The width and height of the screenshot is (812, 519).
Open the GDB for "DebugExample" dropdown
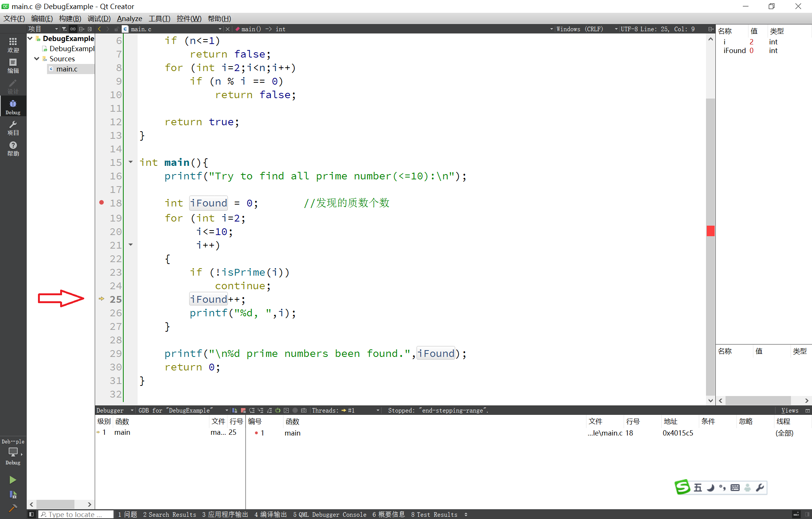click(x=183, y=410)
